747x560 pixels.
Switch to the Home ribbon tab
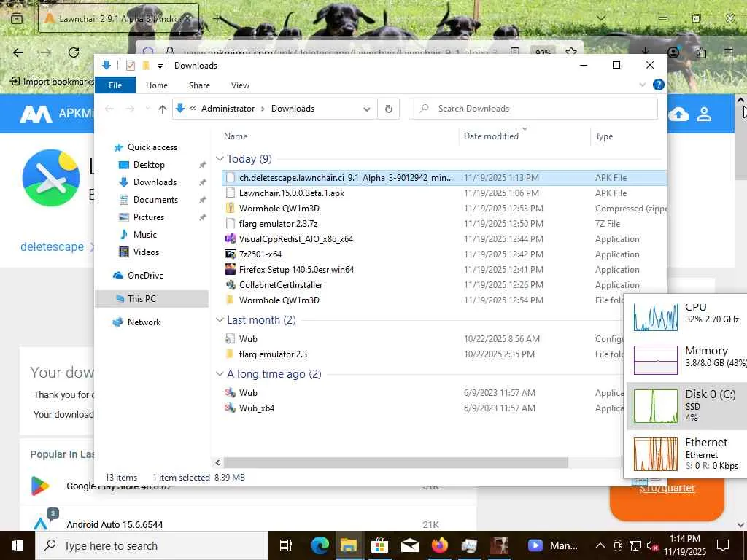point(157,85)
